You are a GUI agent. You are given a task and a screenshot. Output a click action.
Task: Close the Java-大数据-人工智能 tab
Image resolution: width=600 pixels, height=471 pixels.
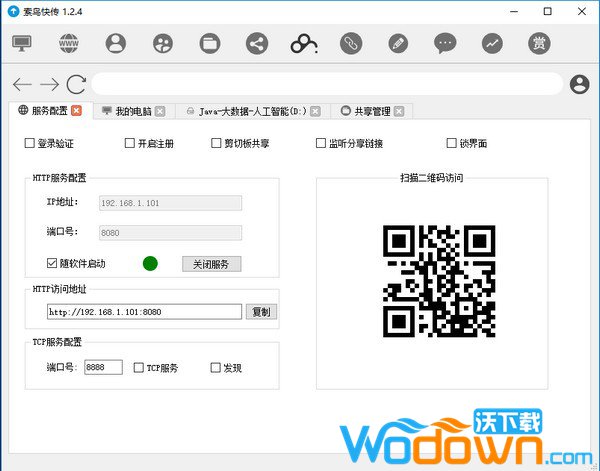pos(315,111)
